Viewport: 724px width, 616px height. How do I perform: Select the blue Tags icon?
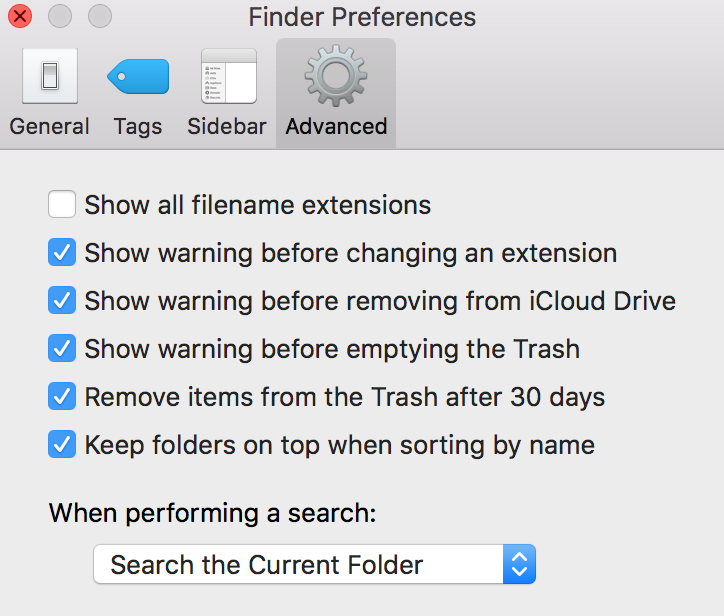138,76
